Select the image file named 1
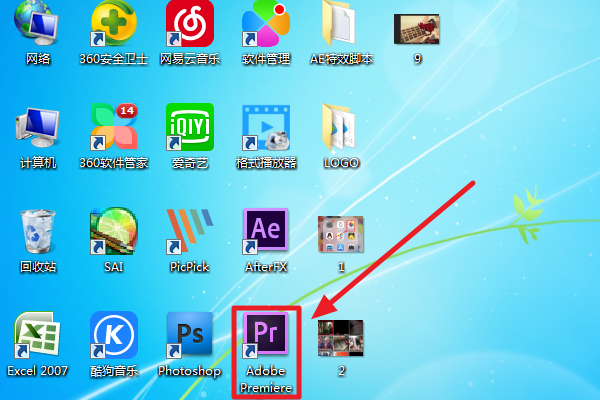Image resolution: width=600 pixels, height=400 pixels. [x=341, y=234]
